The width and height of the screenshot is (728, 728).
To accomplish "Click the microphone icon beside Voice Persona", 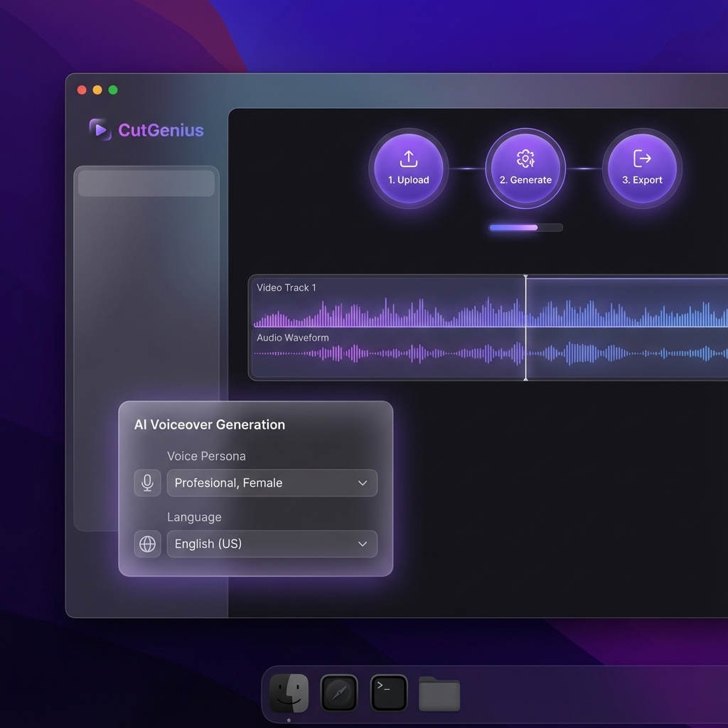I will [x=147, y=483].
